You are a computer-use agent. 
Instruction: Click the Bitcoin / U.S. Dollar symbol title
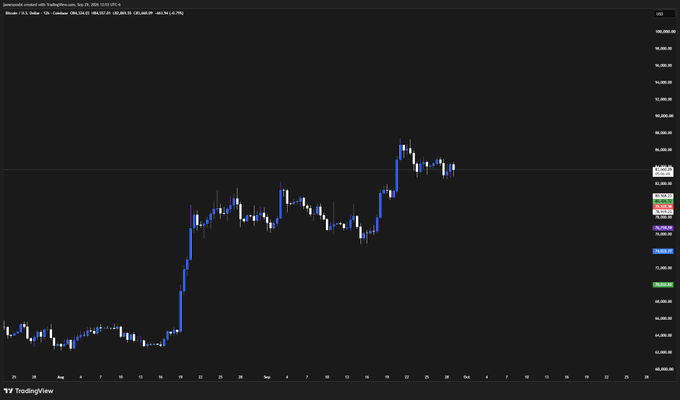tap(22, 13)
